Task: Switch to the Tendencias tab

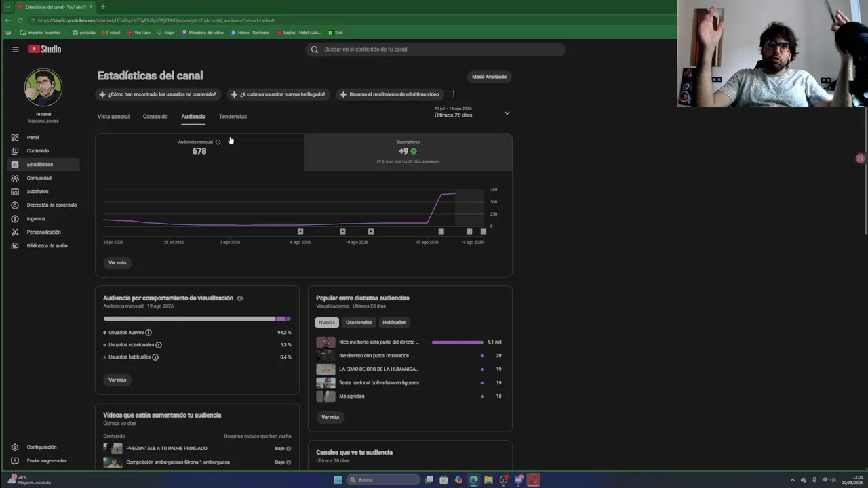Action: point(233,117)
